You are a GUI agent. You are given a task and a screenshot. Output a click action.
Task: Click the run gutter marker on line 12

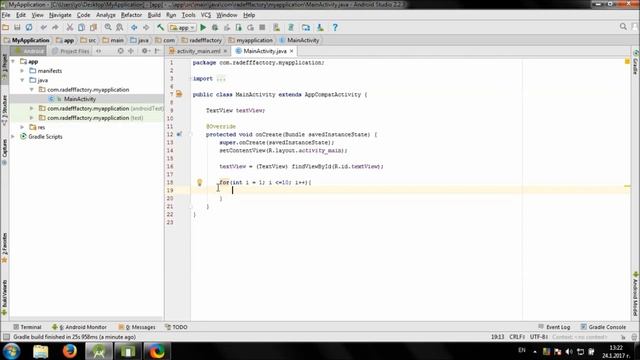click(x=179, y=134)
